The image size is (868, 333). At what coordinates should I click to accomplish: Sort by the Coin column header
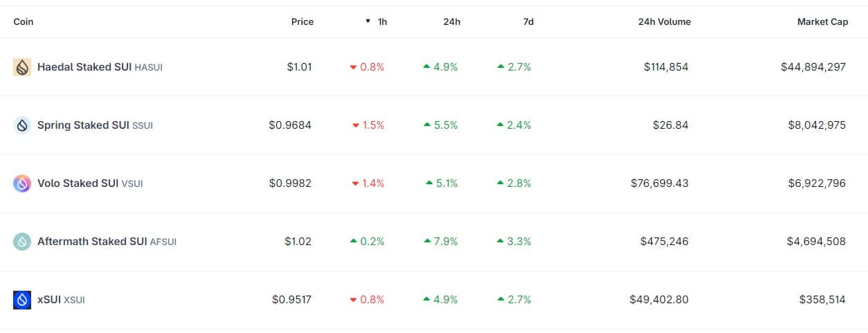point(24,21)
